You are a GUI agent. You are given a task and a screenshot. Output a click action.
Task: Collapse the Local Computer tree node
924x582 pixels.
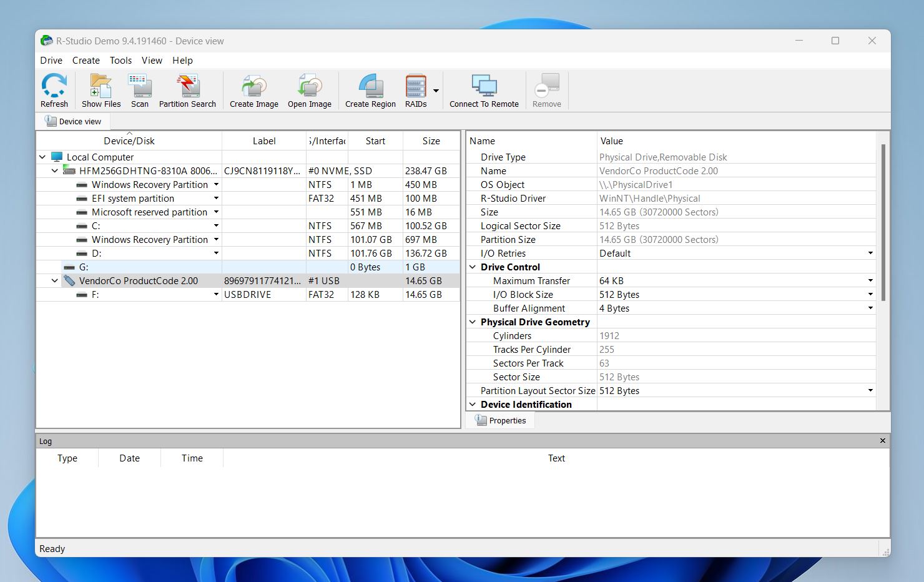pyautogui.click(x=42, y=157)
